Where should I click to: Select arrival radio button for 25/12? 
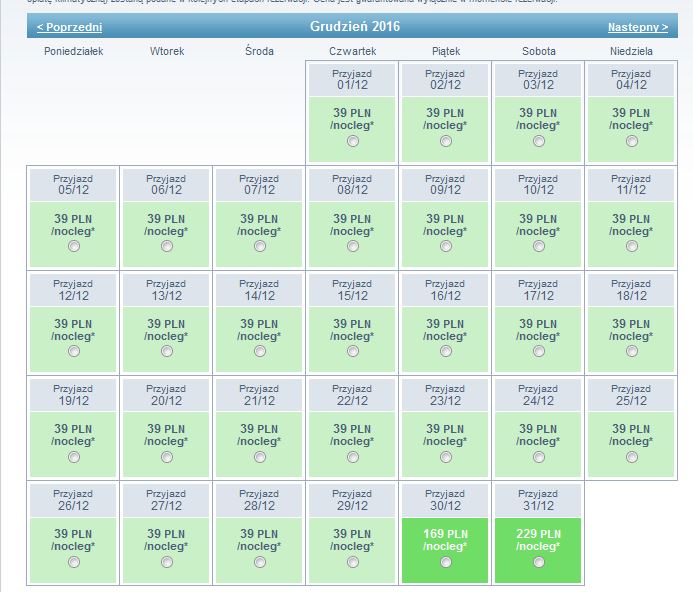(x=632, y=457)
